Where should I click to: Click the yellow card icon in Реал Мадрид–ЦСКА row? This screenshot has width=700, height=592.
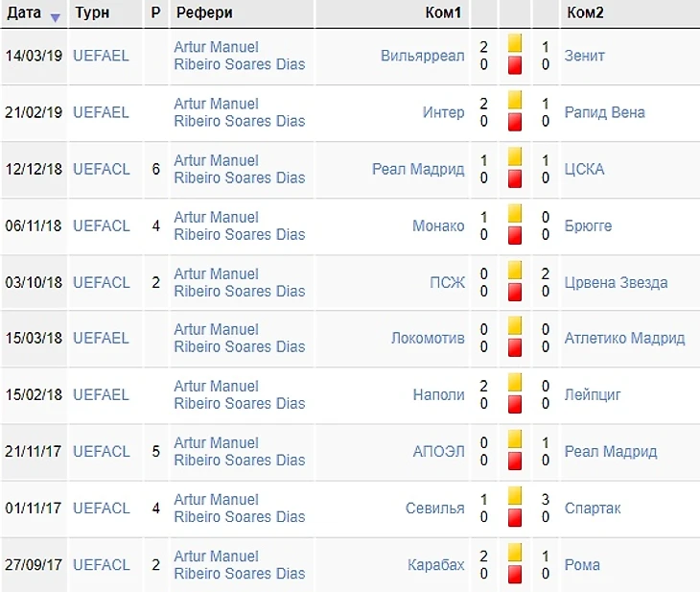tap(514, 157)
